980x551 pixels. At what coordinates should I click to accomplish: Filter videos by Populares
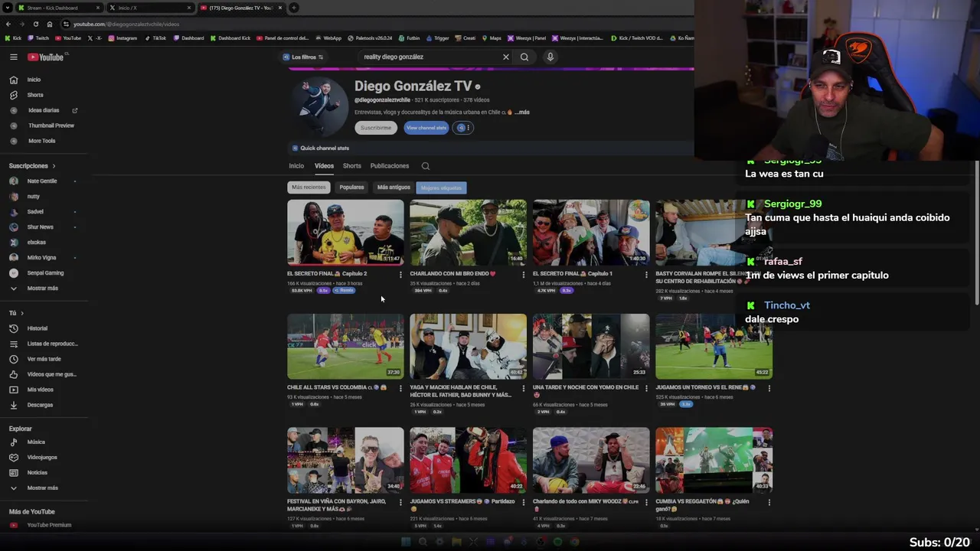(x=351, y=187)
